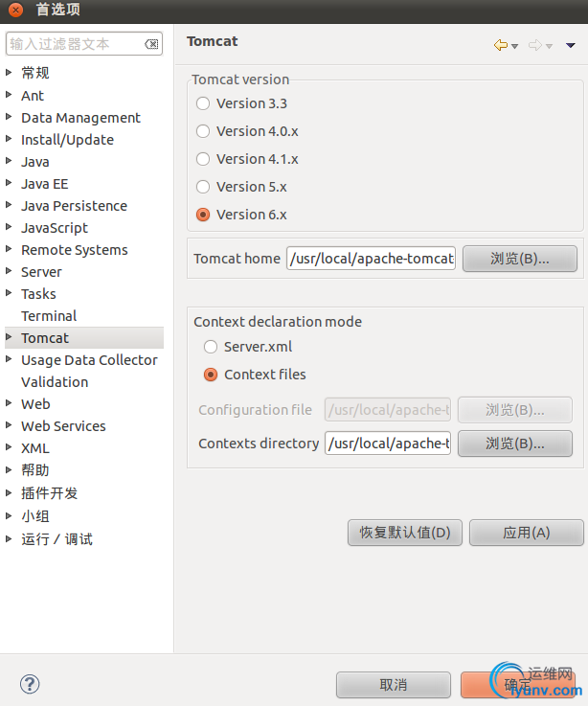588x706 pixels.
Task: Click the back navigation arrow icon
Action: pos(500,45)
